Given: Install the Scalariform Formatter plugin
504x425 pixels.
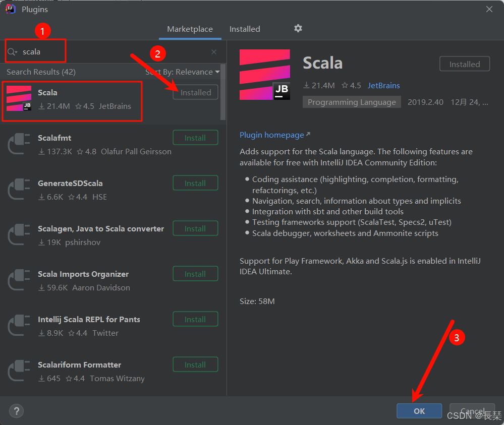Looking at the screenshot, I should (195, 365).
